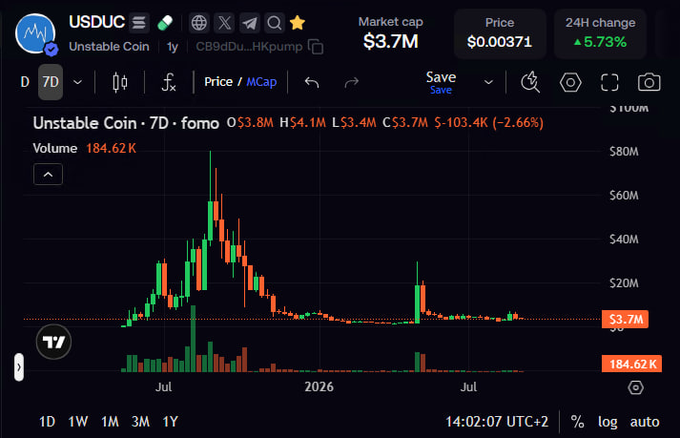Click the USDUC token logo avatar
680x438 pixels.
(35, 33)
